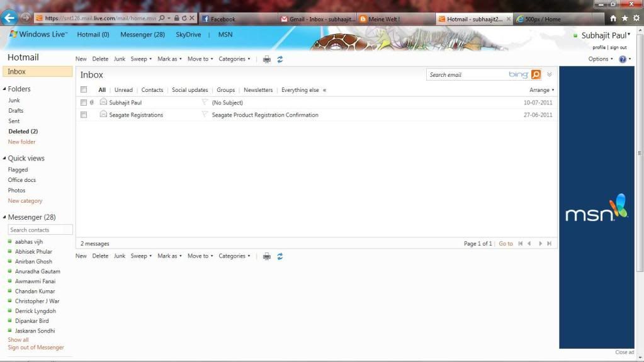644x362 pixels.
Task: Open SkyDrive from the header menu
Action: 188,35
